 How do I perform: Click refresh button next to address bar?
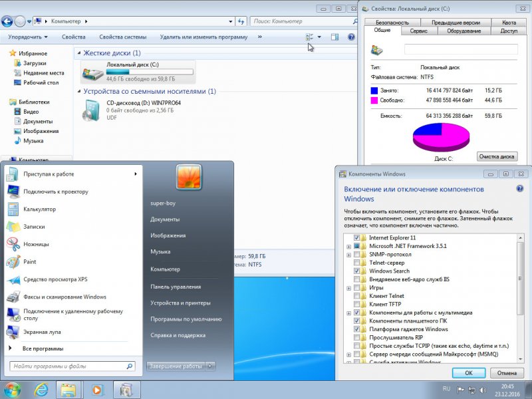pyautogui.click(x=241, y=21)
